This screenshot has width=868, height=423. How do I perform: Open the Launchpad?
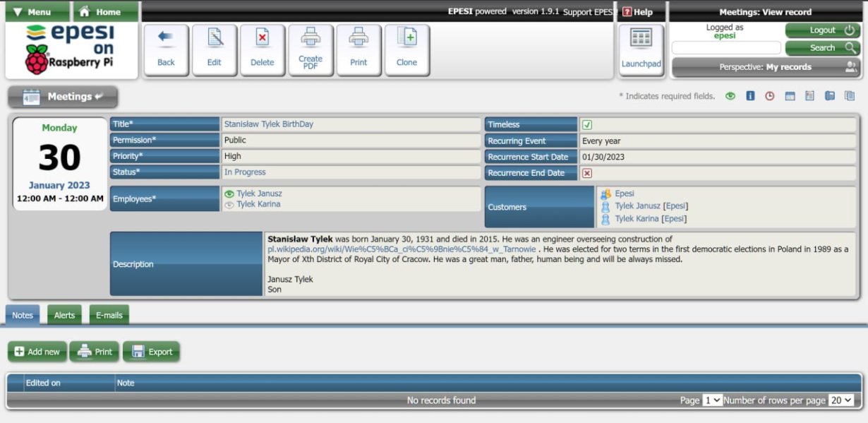point(641,49)
